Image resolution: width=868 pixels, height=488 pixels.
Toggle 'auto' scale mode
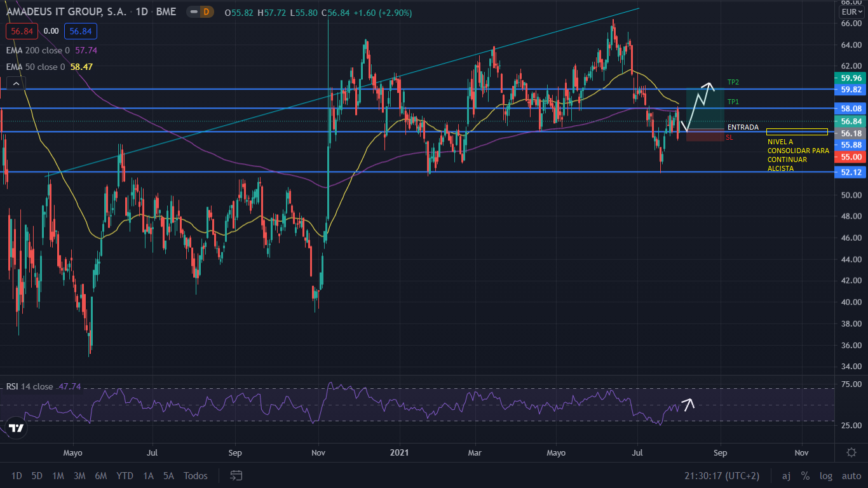(851, 476)
